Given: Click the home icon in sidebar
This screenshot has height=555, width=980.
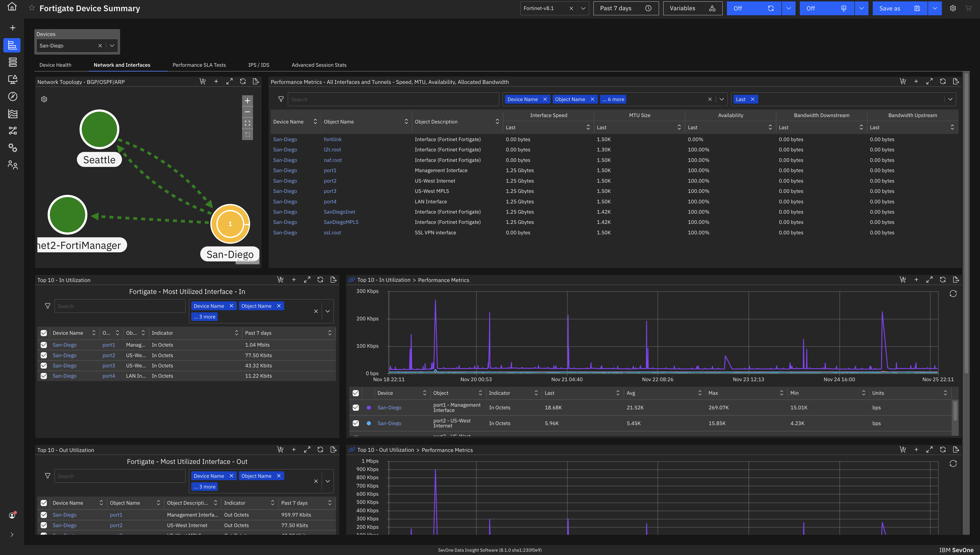Looking at the screenshot, I should [12, 6].
